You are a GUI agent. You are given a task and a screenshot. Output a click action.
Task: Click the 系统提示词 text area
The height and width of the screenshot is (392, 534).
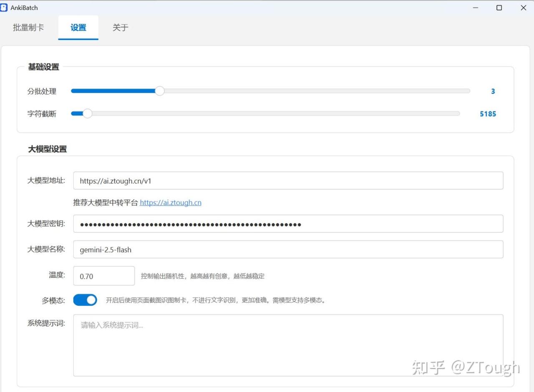click(x=288, y=345)
